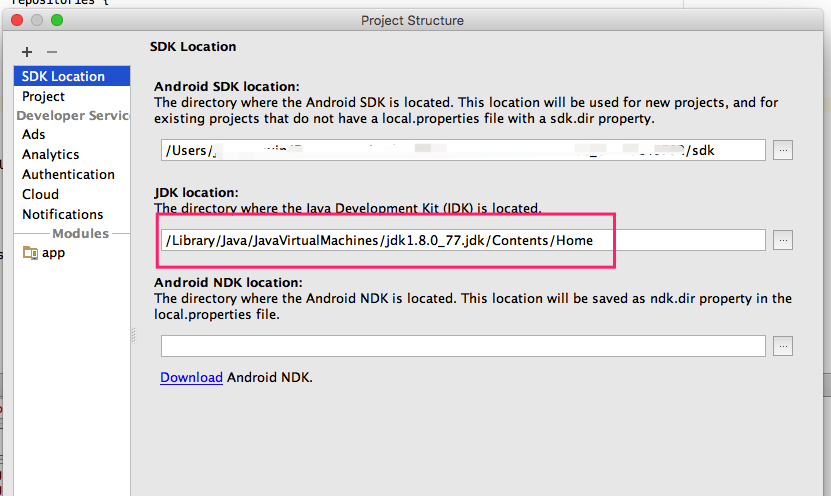Viewport: 831px width, 496px height.
Task: Select SDK Location in sidebar
Action: pyautogui.click(x=72, y=76)
